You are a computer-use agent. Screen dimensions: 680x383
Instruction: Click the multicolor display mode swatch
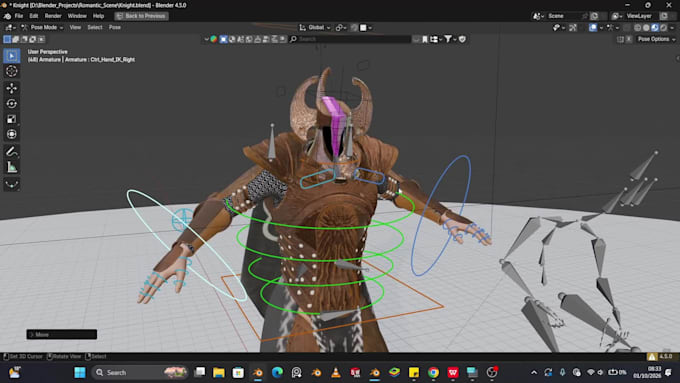pos(214,39)
